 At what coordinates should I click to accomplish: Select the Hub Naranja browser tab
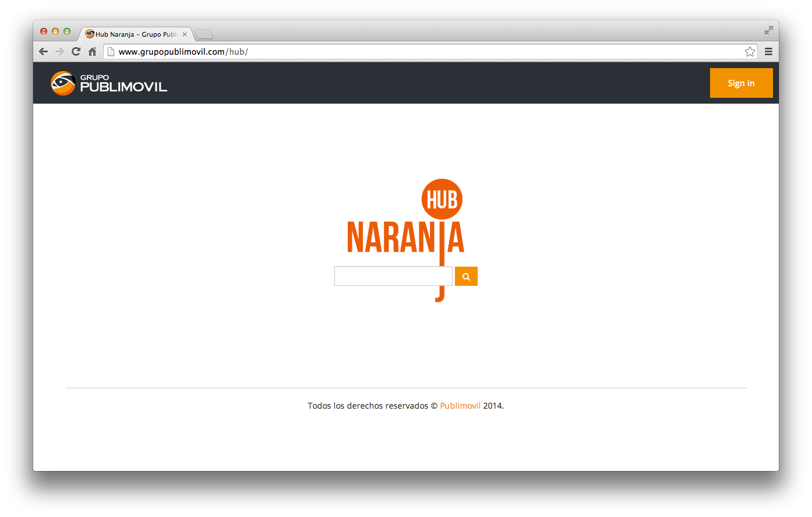coord(135,34)
